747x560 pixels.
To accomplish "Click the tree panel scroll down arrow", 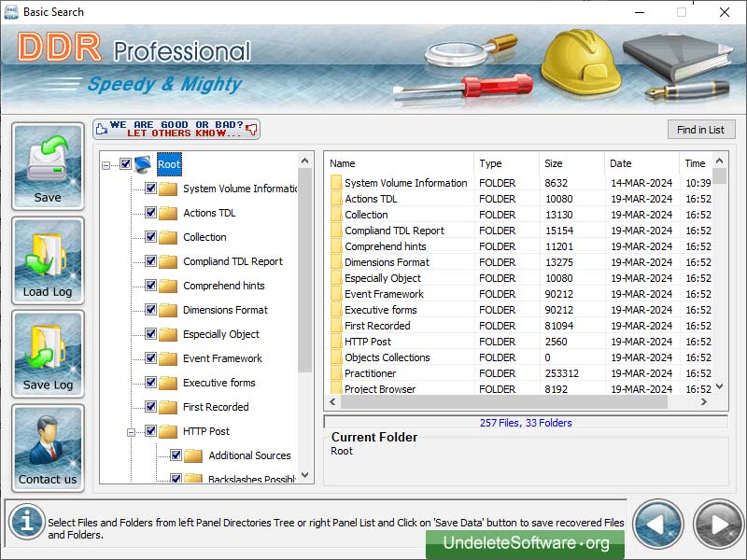I will pyautogui.click(x=305, y=475).
